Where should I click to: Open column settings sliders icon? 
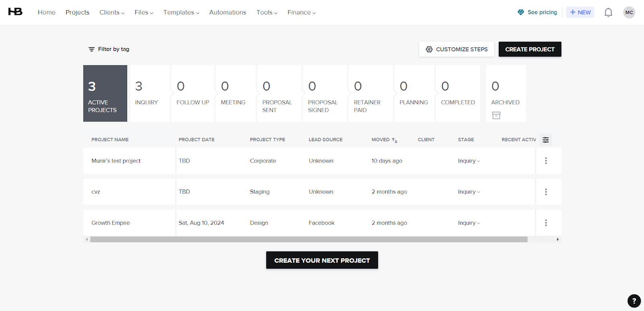(x=545, y=140)
